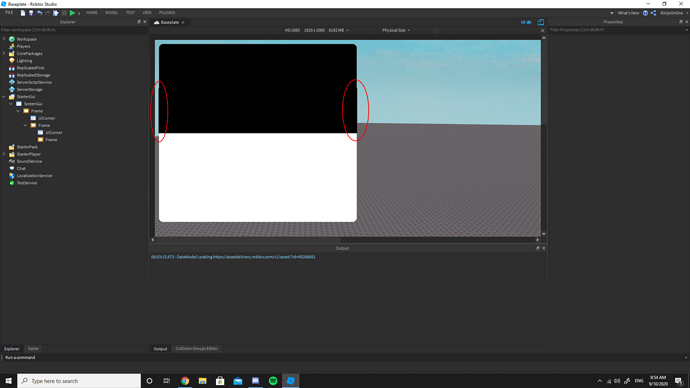
Task: Select the Players icon in Explorer
Action: pos(12,46)
